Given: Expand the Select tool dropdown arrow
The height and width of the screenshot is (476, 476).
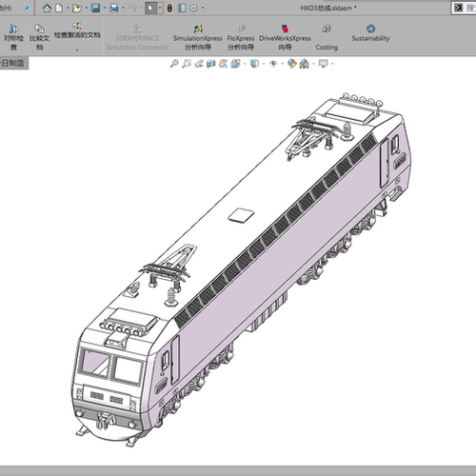Looking at the screenshot, I should 160,8.
